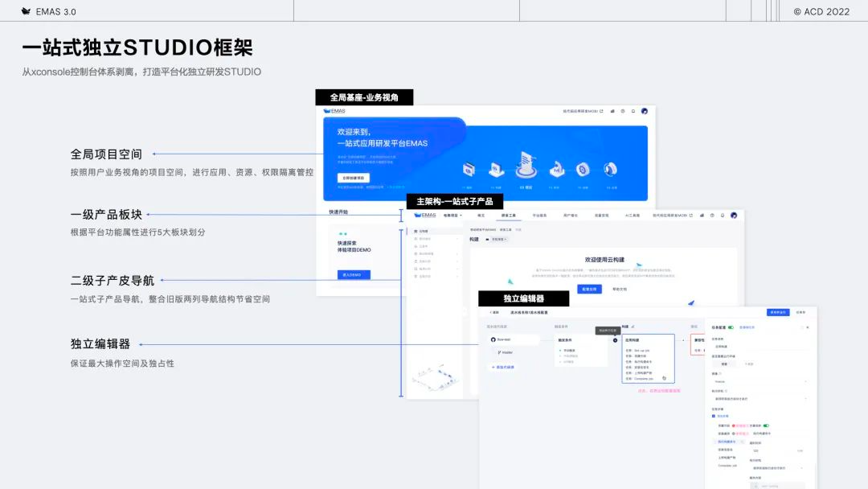The width and height of the screenshot is (868, 489).
Task: Open the project dropdown beside main window EMAS logo
Action: click(x=452, y=216)
